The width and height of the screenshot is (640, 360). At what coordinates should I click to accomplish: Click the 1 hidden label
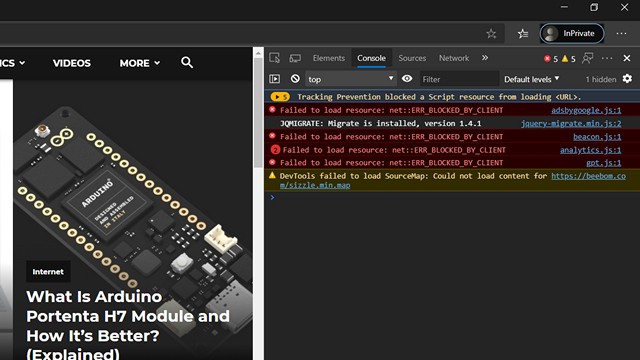tap(601, 79)
